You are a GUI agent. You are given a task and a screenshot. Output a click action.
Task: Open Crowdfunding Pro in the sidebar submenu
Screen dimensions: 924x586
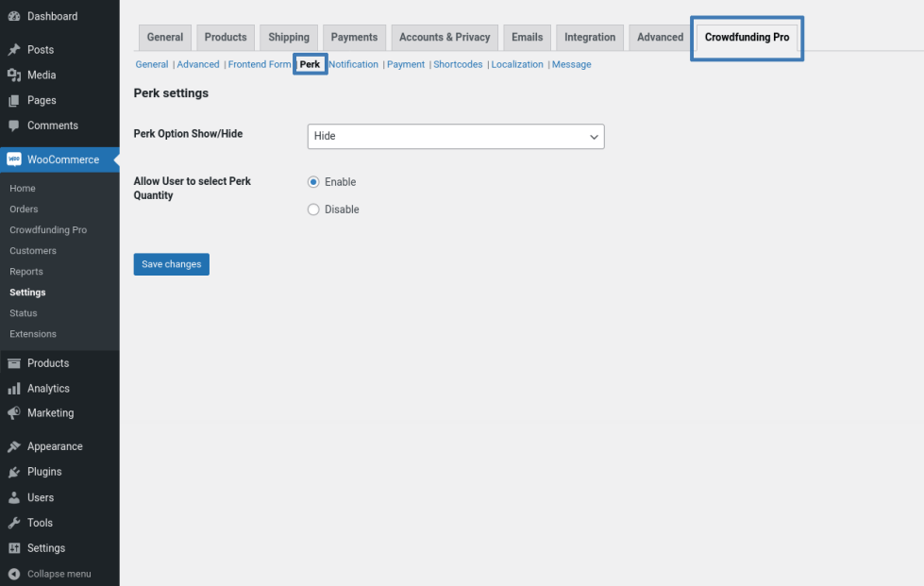48,230
